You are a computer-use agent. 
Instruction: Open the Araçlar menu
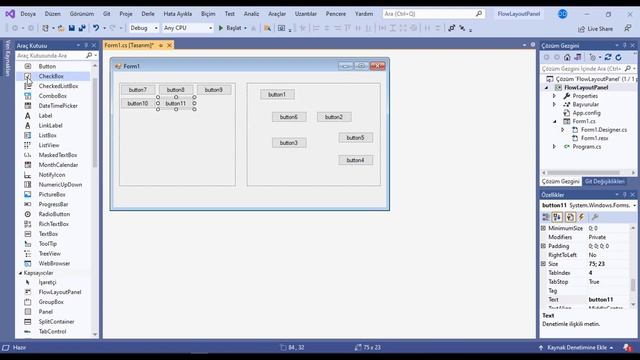(x=277, y=14)
